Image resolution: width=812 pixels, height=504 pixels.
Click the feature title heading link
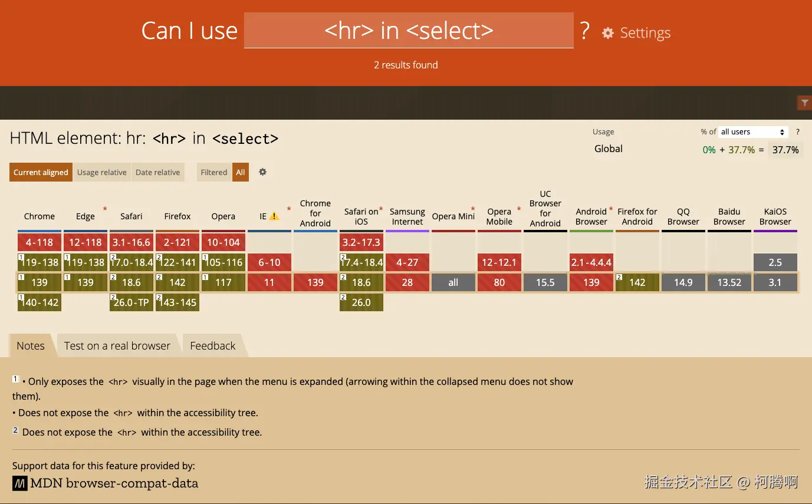(x=144, y=139)
